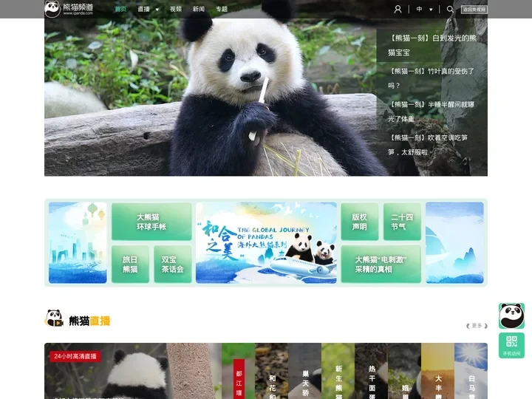
Task: Open 半睡半醒间就曝光了体重 headline
Action: pyautogui.click(x=432, y=112)
